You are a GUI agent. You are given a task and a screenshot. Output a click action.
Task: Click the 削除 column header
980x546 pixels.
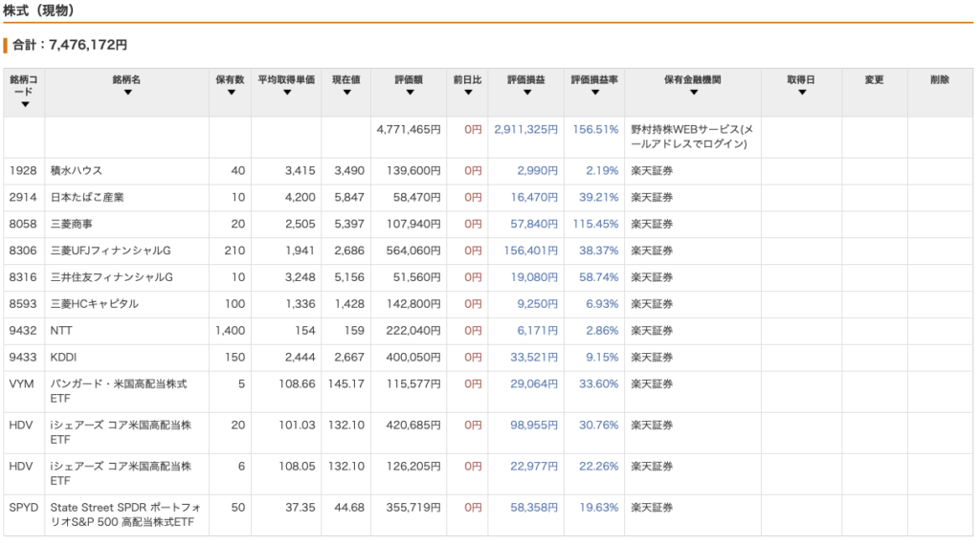[x=940, y=80]
